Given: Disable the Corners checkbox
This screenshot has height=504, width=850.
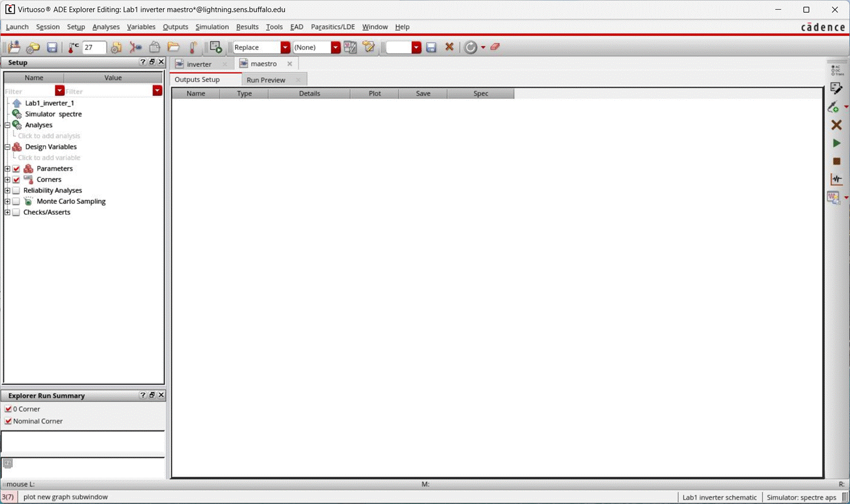Looking at the screenshot, I should click(x=16, y=180).
